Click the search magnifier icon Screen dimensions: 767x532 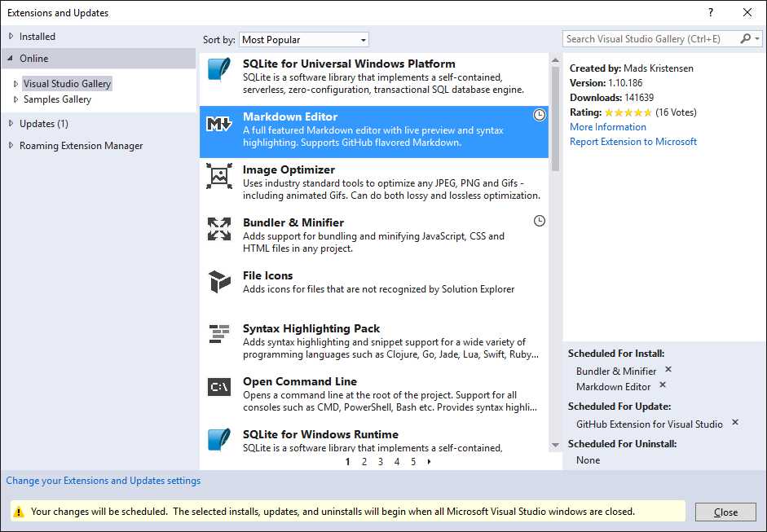point(745,38)
